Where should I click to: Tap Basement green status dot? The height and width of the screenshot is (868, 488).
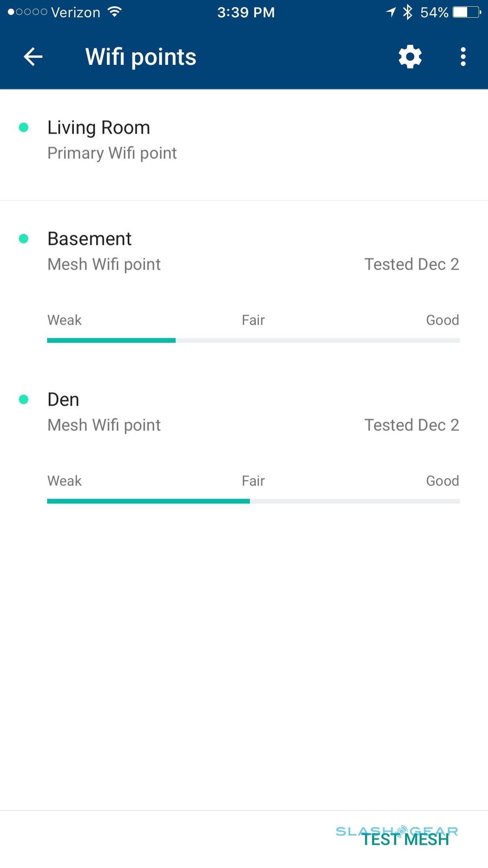click(x=24, y=239)
